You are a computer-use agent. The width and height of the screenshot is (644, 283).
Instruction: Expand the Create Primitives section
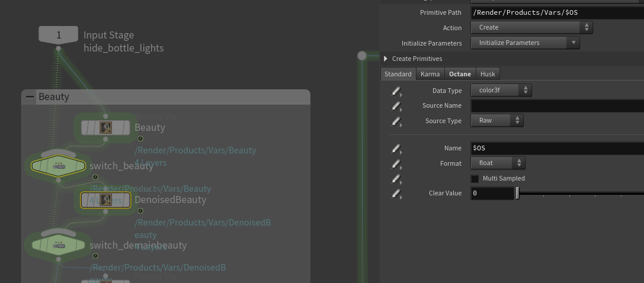point(386,59)
